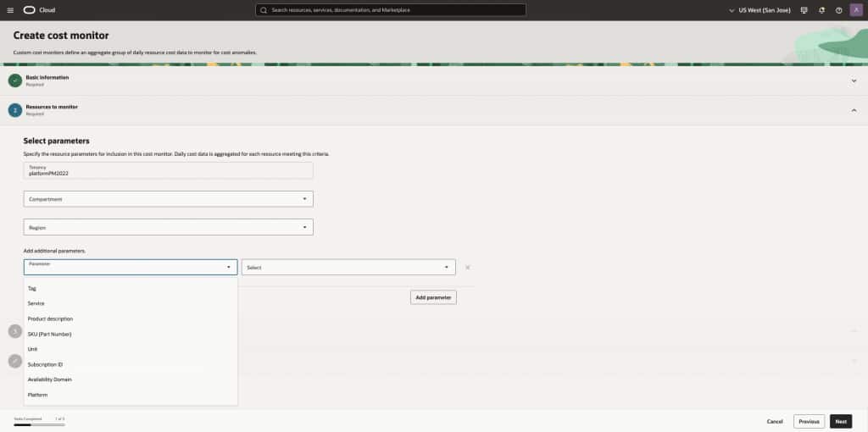Open the Cloud Shell developer tools icon

click(x=804, y=10)
